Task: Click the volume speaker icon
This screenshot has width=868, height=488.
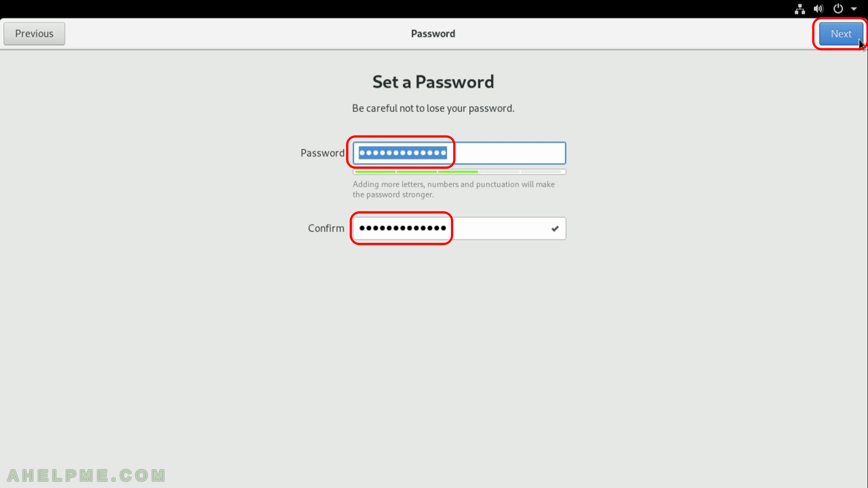Action: [x=819, y=9]
